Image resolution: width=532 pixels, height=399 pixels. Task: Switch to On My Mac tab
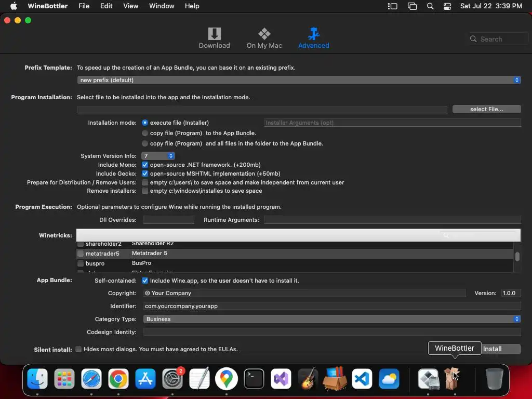tap(264, 38)
